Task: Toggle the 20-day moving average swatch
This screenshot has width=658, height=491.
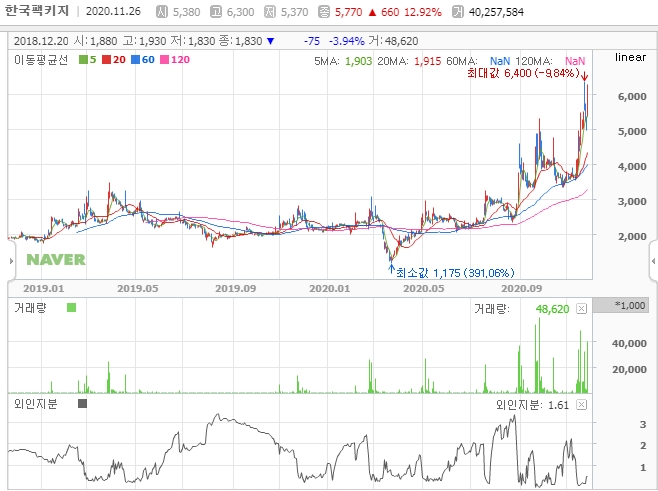Action: [x=106, y=60]
